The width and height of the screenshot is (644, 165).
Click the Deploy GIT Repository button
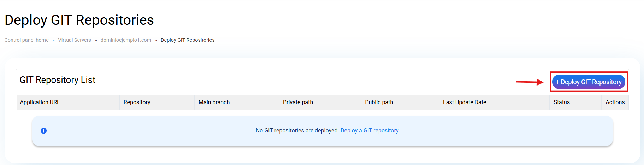(588, 82)
